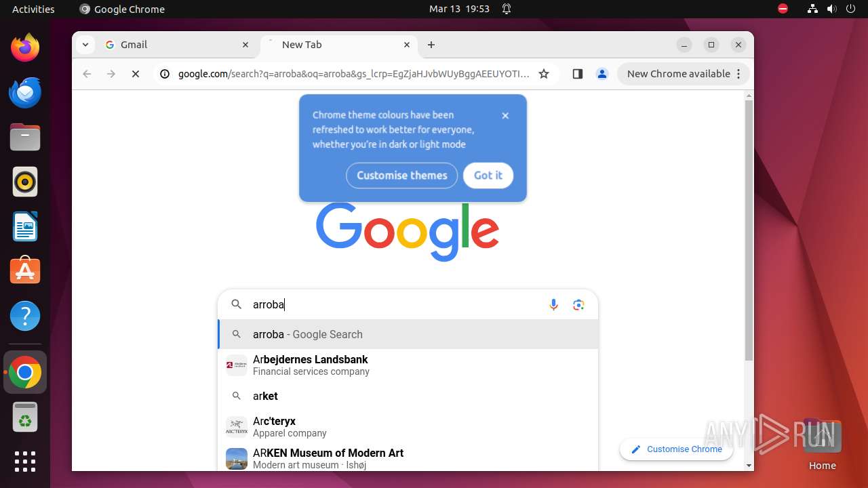The width and height of the screenshot is (868, 488).
Task: Click Got it on the theme popup
Action: tap(488, 176)
